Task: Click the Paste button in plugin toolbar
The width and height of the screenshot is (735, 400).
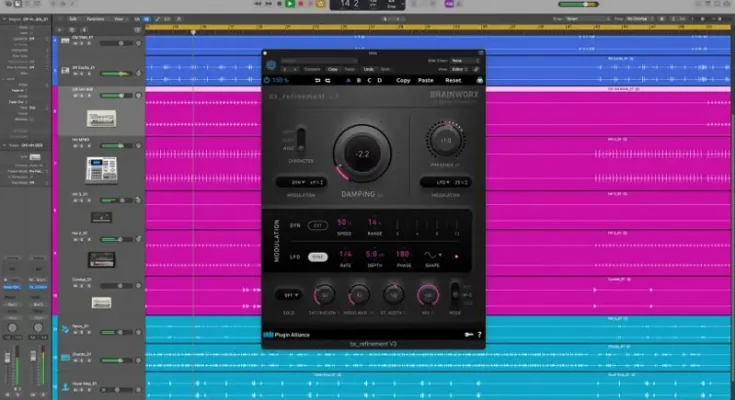Action: [426, 80]
